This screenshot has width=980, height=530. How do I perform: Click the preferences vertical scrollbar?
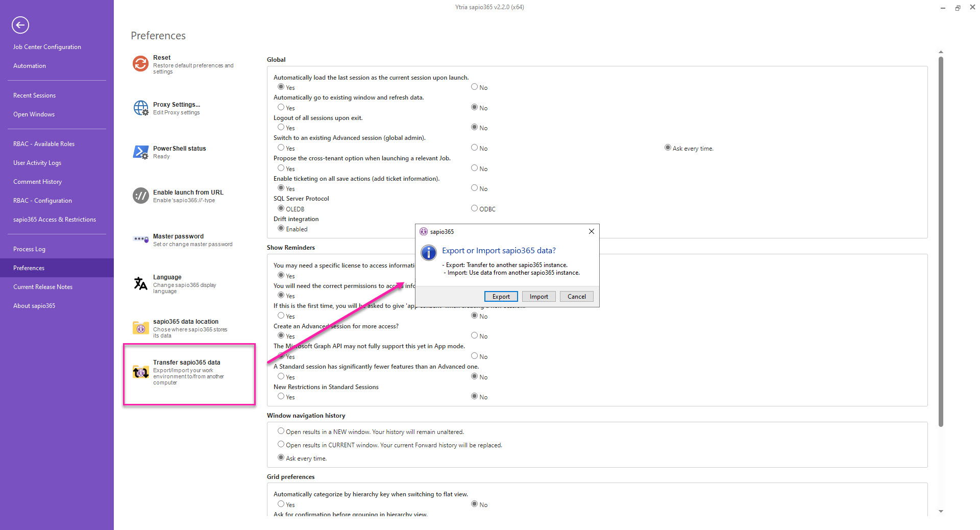tap(941, 241)
